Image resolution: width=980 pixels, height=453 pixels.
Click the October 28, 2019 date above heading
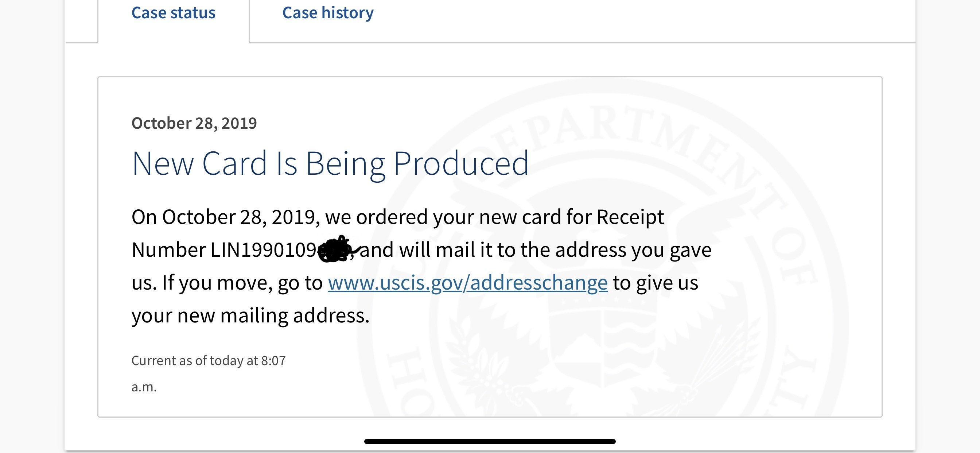click(194, 123)
